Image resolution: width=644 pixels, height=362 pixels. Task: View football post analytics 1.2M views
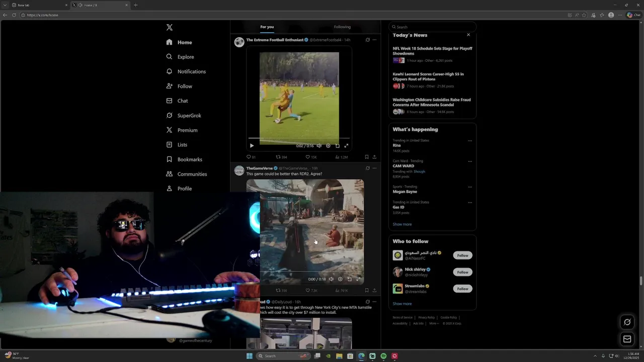341,157
